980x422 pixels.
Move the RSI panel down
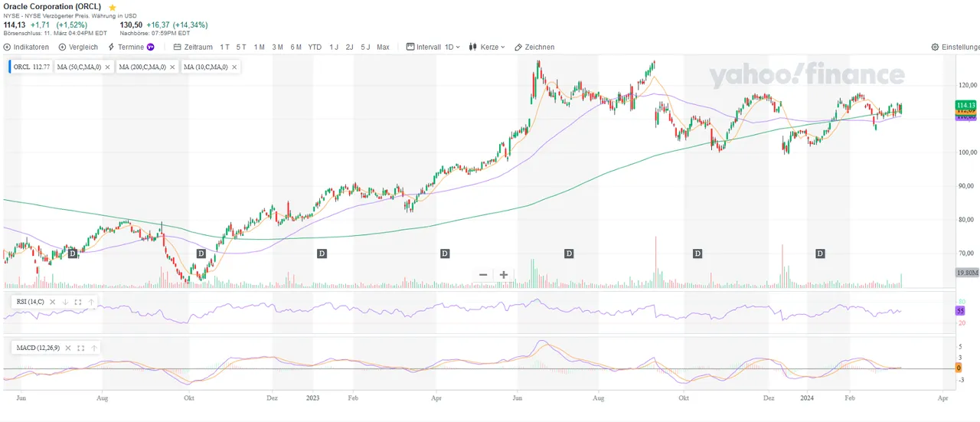tap(66, 302)
